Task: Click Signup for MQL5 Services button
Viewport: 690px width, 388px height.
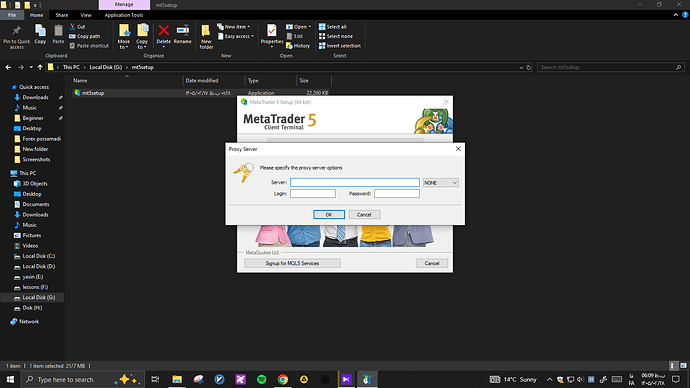Action: [292, 263]
